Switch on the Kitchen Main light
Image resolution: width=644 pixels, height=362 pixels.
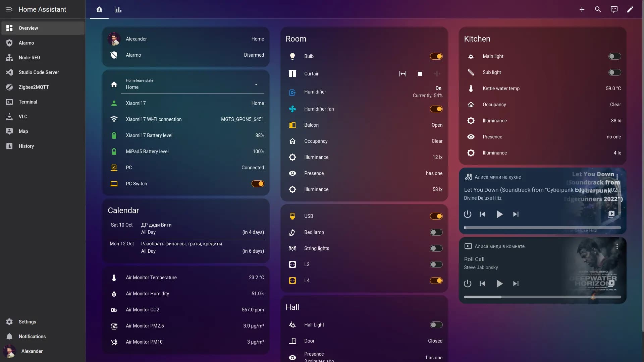pyautogui.click(x=614, y=56)
